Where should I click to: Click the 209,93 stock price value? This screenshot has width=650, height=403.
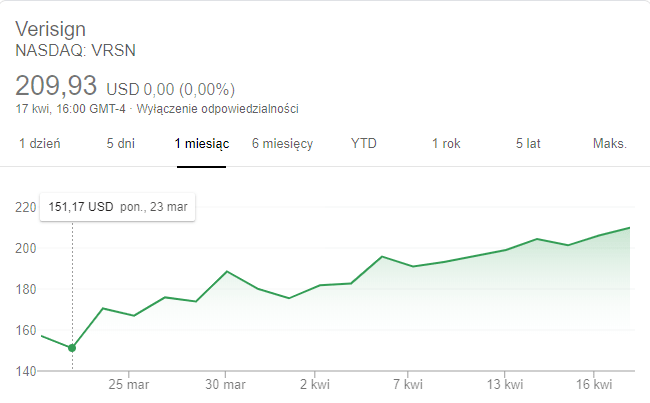pos(57,85)
